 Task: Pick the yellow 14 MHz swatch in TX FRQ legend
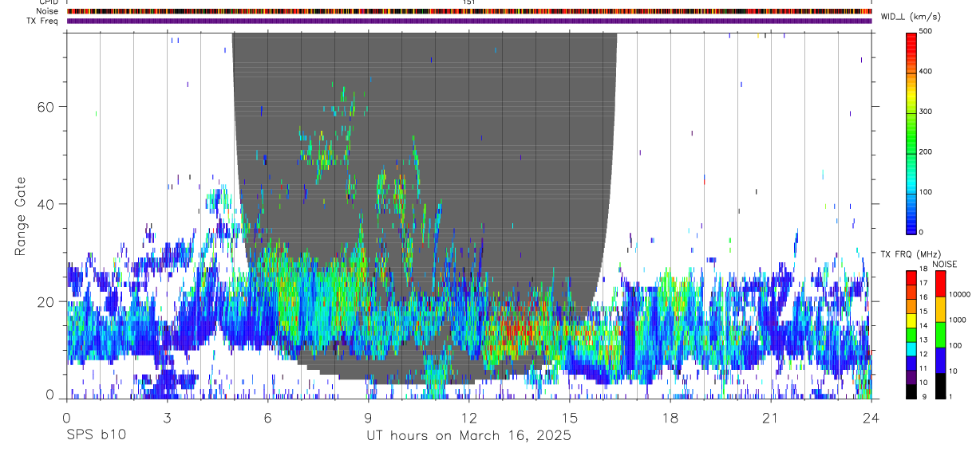[911, 320]
